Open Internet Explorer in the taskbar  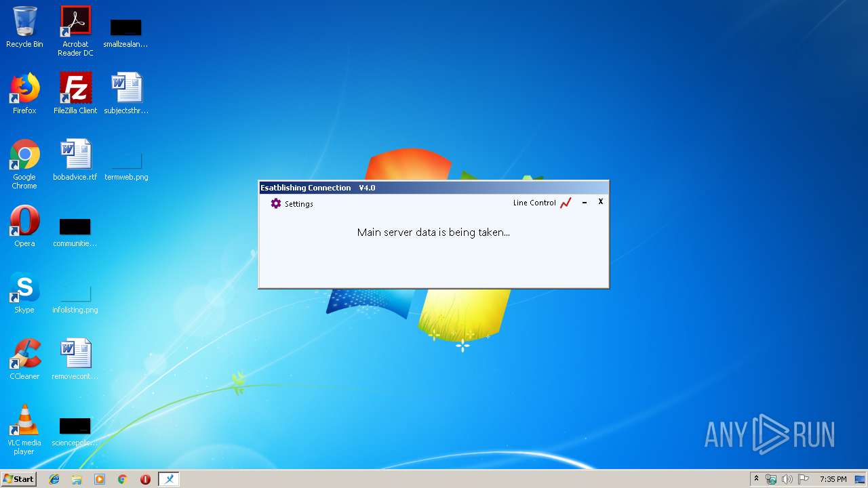coord(54,479)
